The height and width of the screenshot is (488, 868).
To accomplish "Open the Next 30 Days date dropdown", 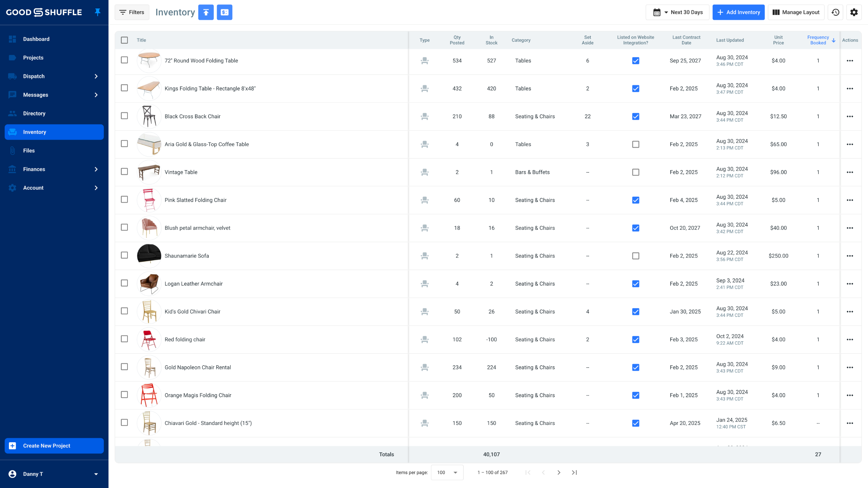I will click(677, 12).
